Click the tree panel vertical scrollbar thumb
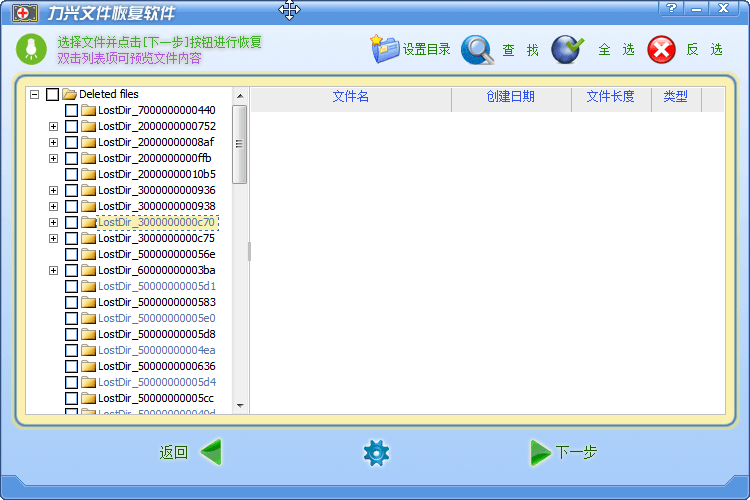750x500 pixels. click(240, 144)
